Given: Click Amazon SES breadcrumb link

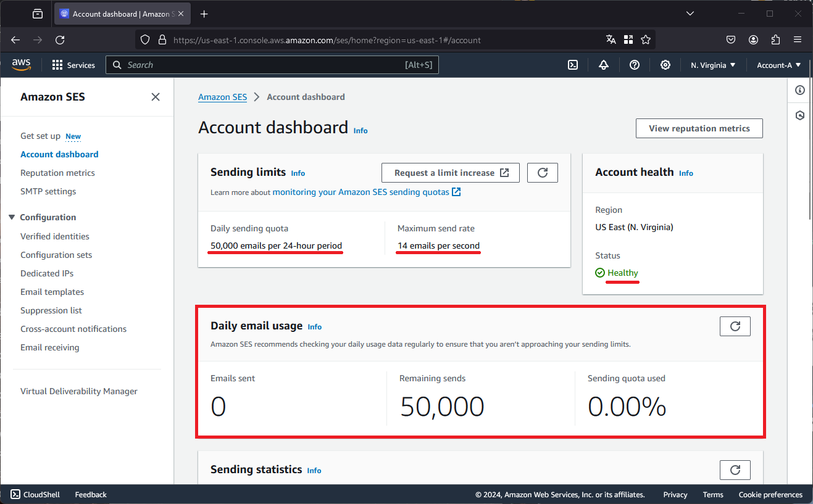Looking at the screenshot, I should (222, 97).
